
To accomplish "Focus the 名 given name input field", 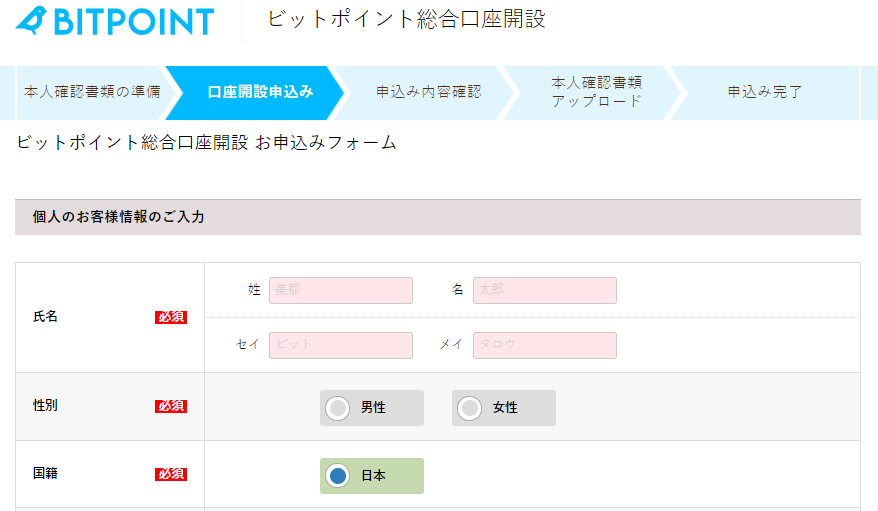I will (x=545, y=290).
